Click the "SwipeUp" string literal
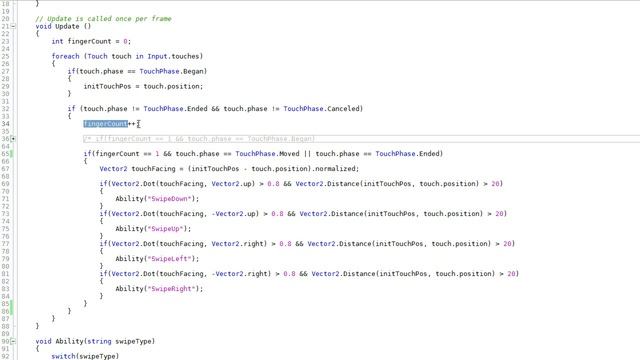Image resolution: width=640 pixels, height=360 pixels. pos(165,229)
